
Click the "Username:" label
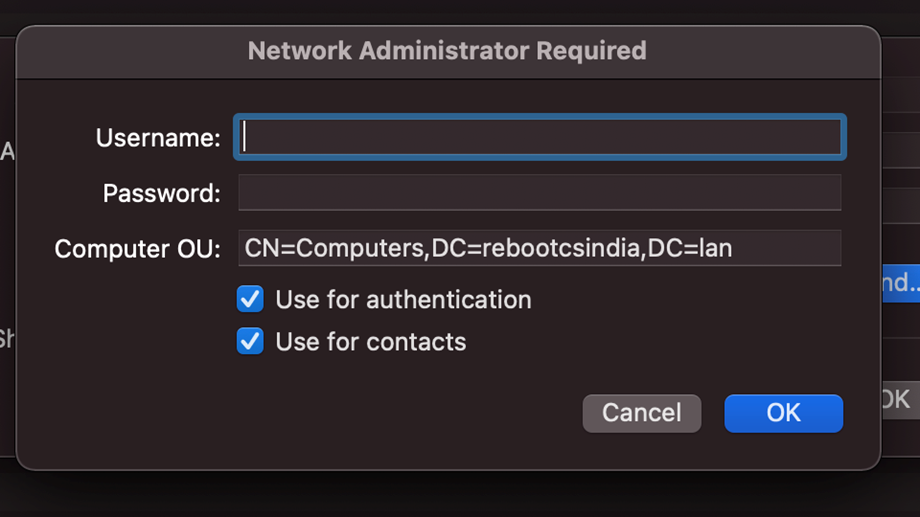click(158, 138)
